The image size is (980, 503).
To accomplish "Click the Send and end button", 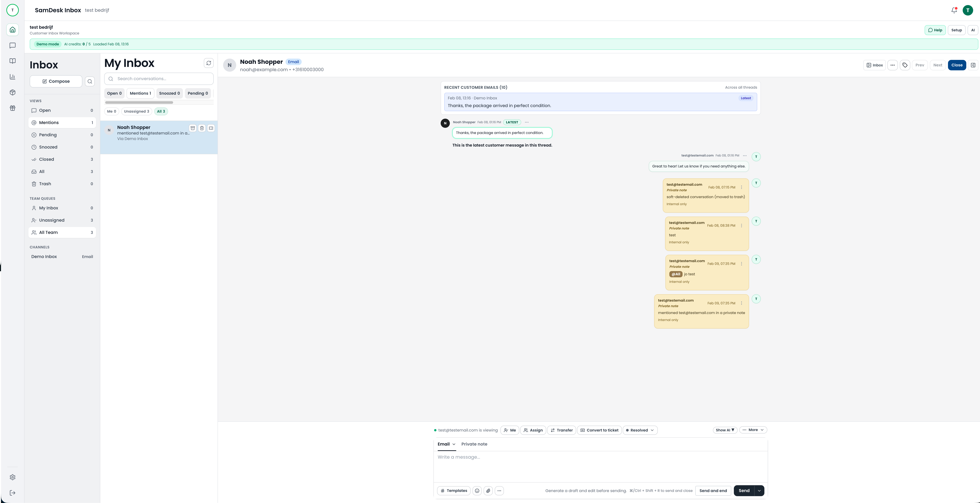I will (x=713, y=491).
